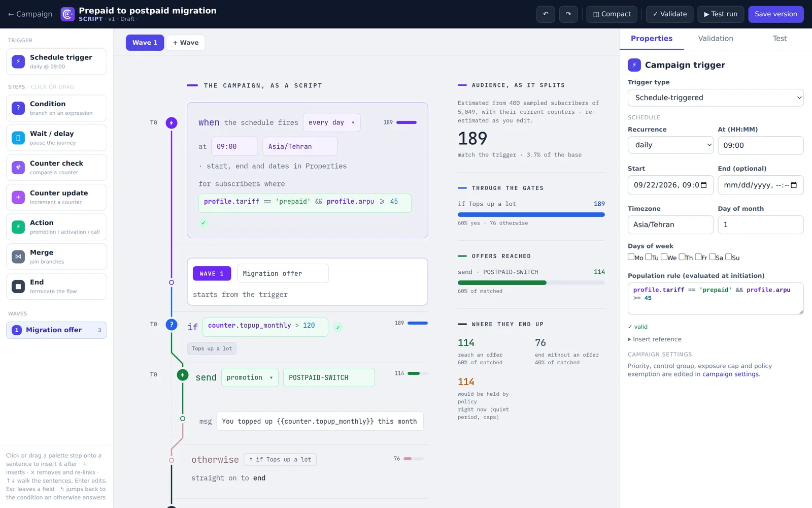Open the promotion type dropdown
The width and height of the screenshot is (812, 508).
click(x=250, y=377)
